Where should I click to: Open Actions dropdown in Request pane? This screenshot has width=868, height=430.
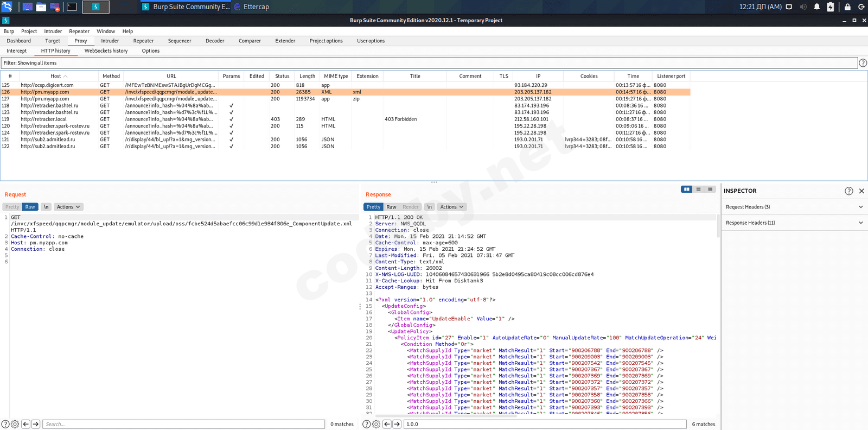[68, 207]
